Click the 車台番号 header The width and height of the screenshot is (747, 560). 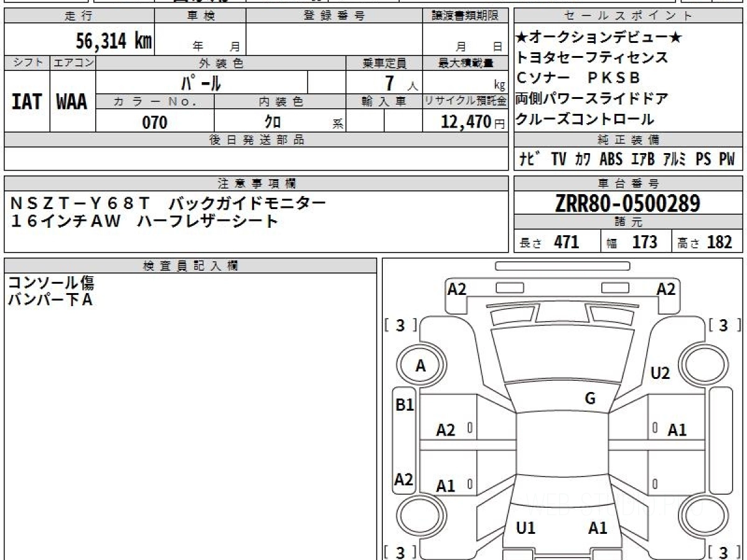point(629,184)
